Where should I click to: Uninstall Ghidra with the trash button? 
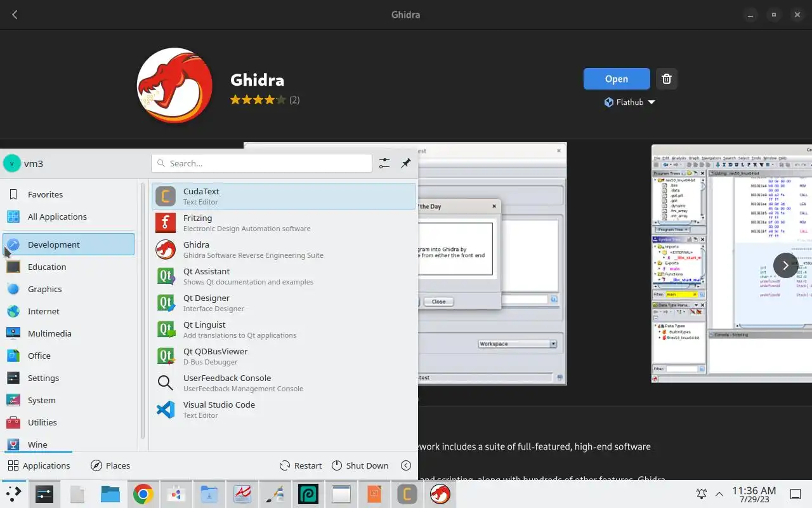pos(666,79)
